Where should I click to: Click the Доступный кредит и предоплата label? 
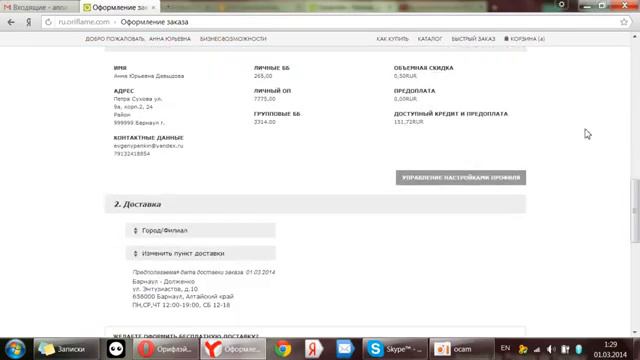[x=451, y=114]
